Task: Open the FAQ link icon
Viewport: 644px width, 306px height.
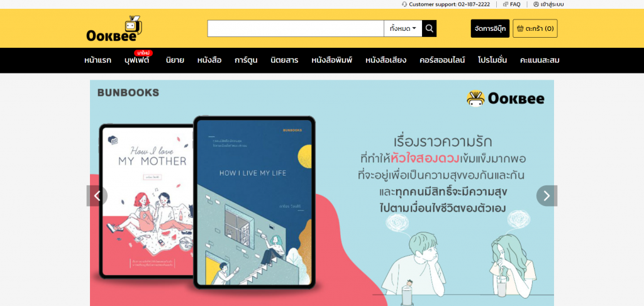Action: [506, 4]
